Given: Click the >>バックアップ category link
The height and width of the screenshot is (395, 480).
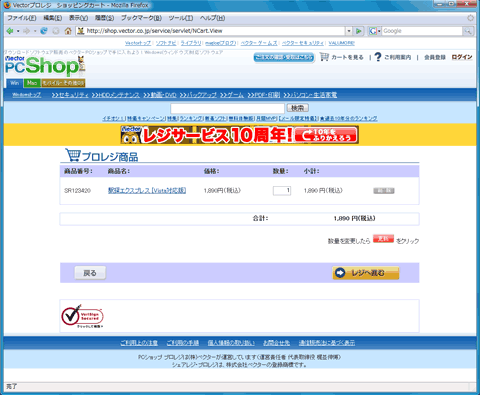Looking at the screenshot, I should (198, 95).
